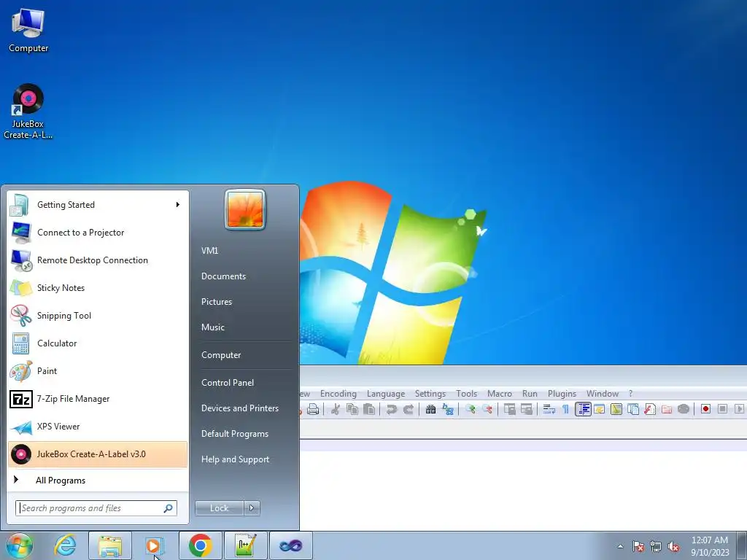This screenshot has width=747, height=560.
Task: Launch JukeBox Create-A-Label v3.0 from Start menu
Action: coord(98,454)
